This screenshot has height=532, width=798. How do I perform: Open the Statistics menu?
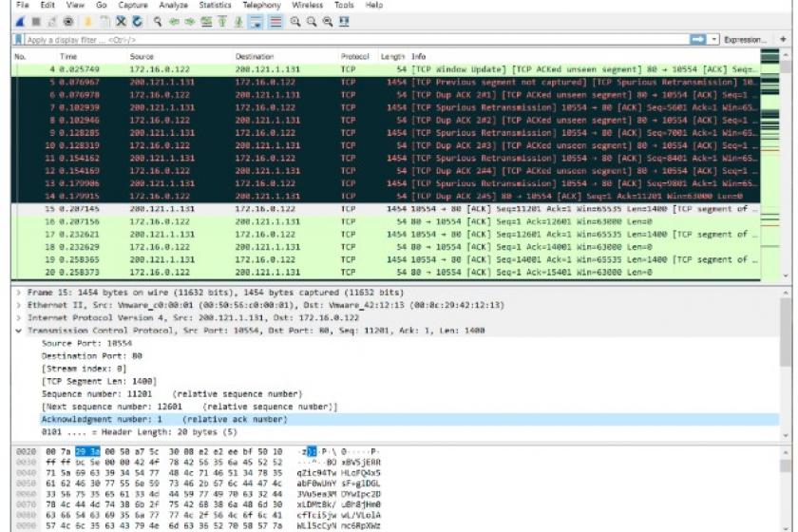[215, 5]
